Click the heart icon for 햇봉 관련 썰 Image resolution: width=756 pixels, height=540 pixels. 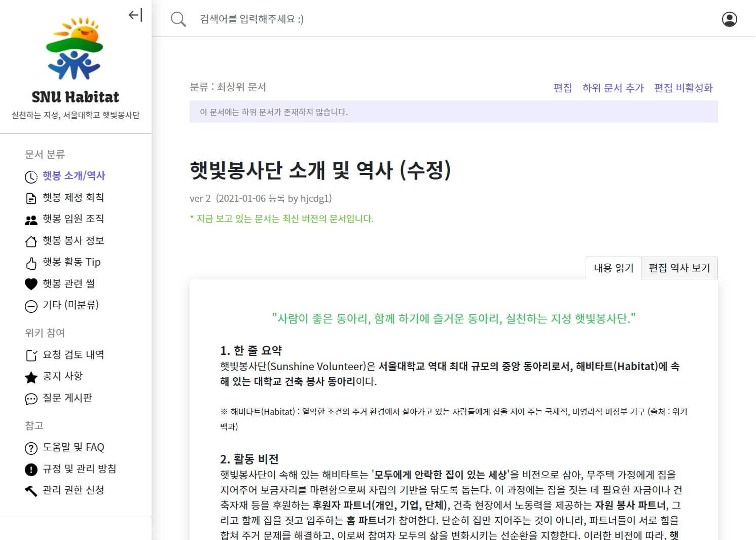31,284
